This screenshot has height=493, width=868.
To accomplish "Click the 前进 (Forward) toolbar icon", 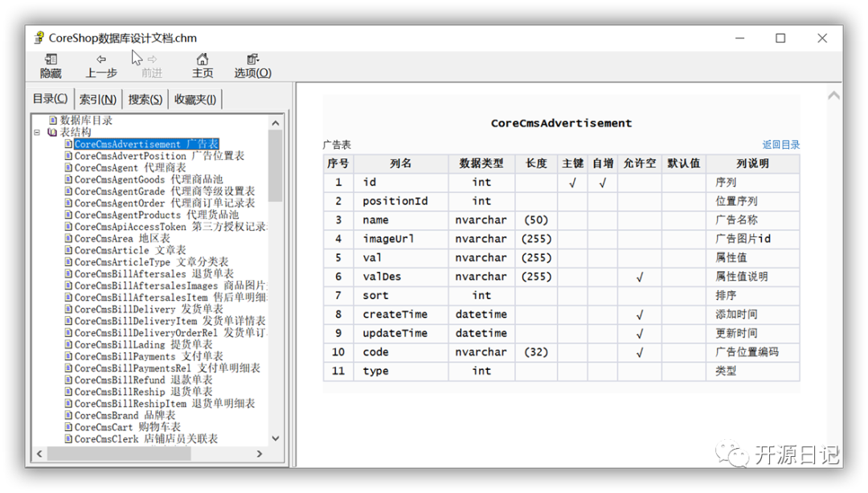I will coord(152,60).
